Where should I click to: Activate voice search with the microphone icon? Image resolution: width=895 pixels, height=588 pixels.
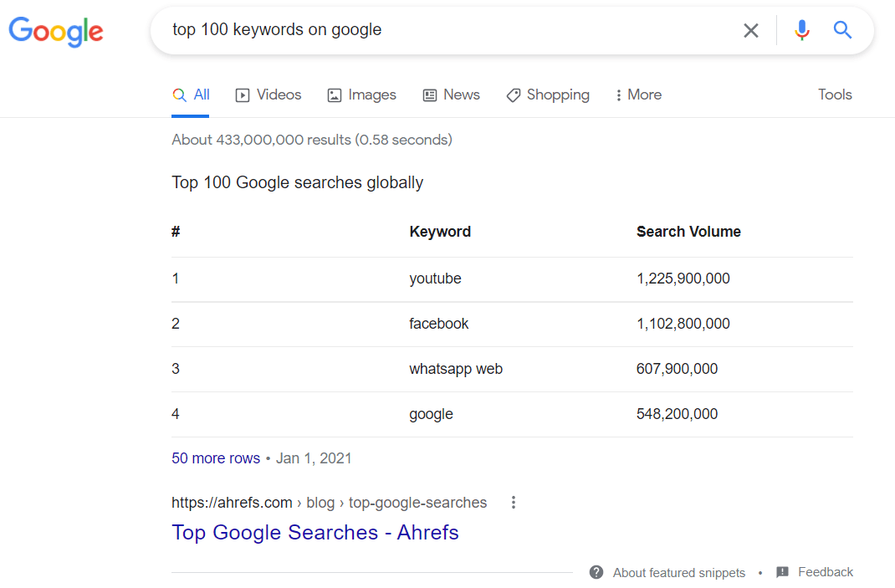[801, 30]
